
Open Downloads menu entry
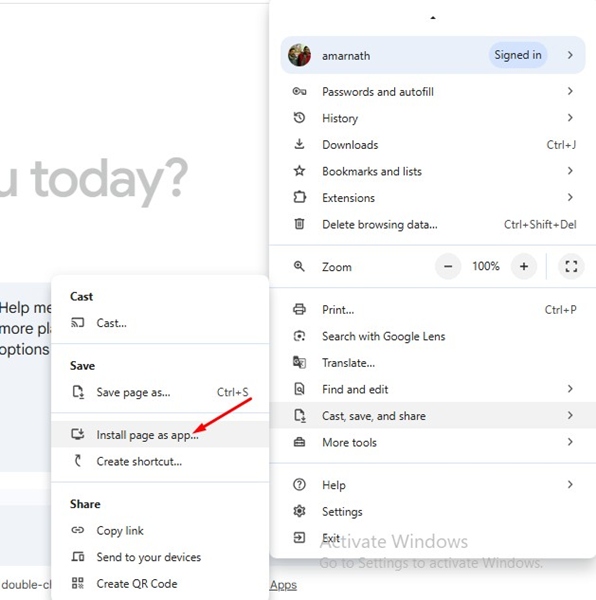tap(433, 145)
